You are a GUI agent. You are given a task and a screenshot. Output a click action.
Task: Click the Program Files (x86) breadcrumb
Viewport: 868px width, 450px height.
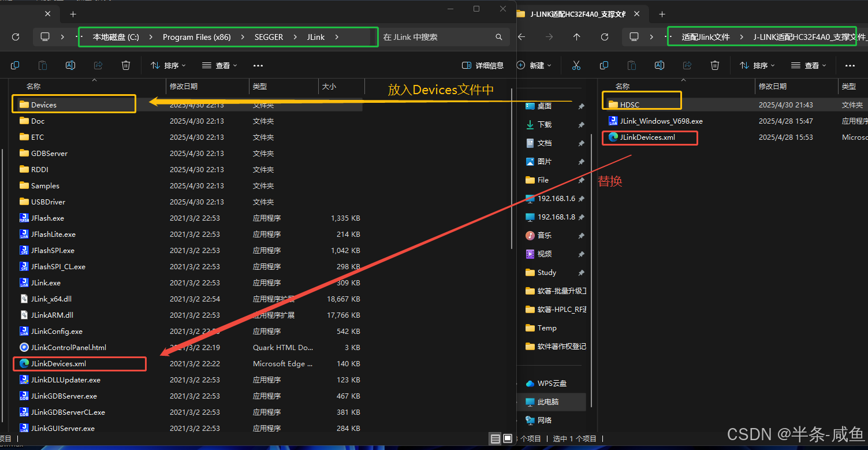coord(197,37)
